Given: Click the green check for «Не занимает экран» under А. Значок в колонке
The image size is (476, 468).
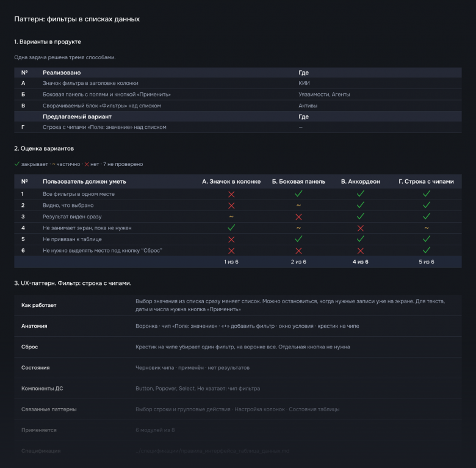Looking at the screenshot, I should pyautogui.click(x=231, y=228).
